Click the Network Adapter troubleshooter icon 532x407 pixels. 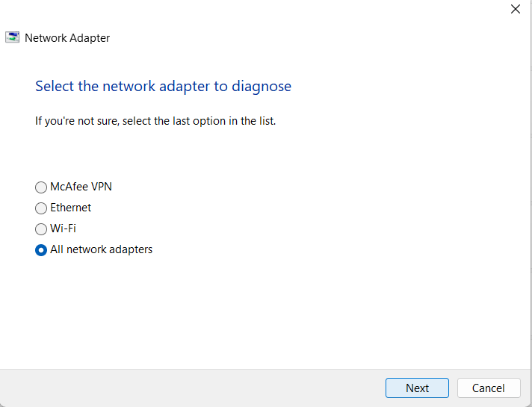13,37
